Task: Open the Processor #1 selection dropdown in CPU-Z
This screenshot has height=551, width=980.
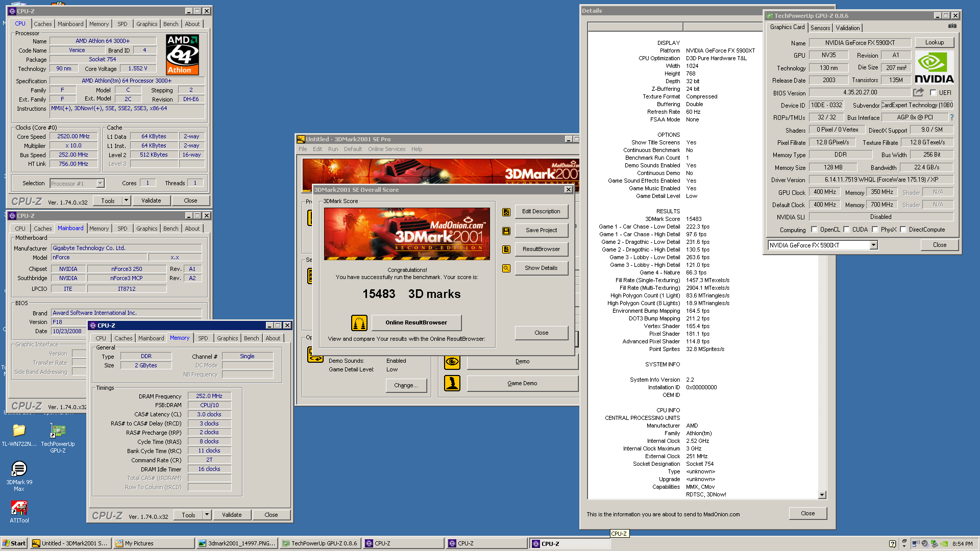Action: coord(100,184)
